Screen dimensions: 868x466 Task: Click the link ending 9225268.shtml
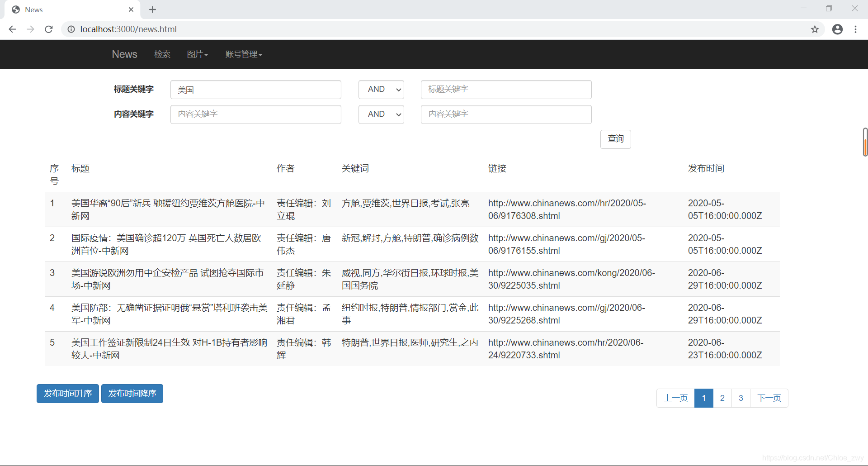566,314
